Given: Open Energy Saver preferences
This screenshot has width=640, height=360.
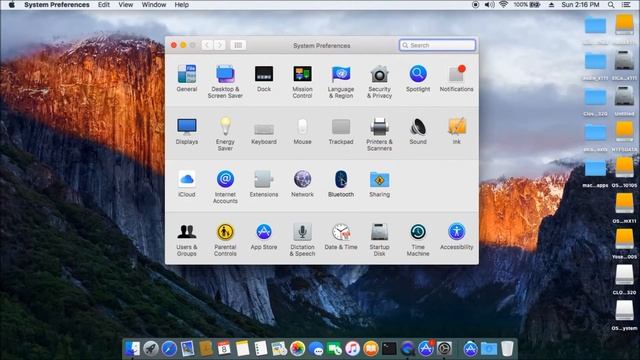Looking at the screenshot, I should click(x=225, y=134).
